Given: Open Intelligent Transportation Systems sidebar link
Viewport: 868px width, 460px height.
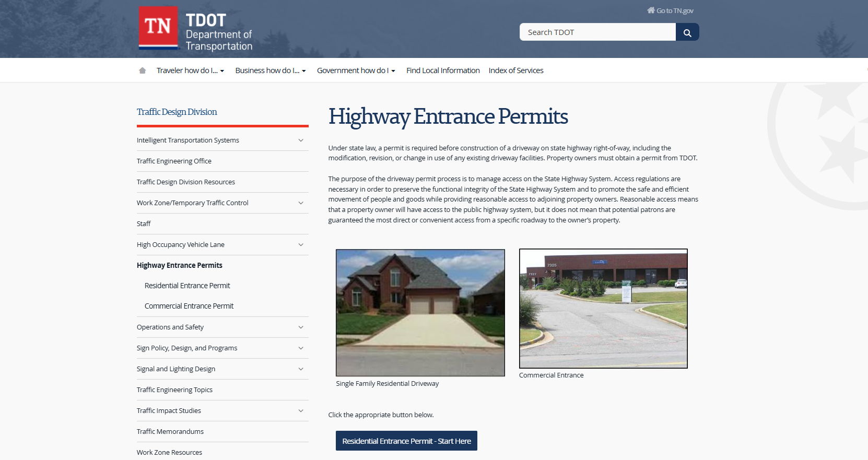Looking at the screenshot, I should point(188,140).
